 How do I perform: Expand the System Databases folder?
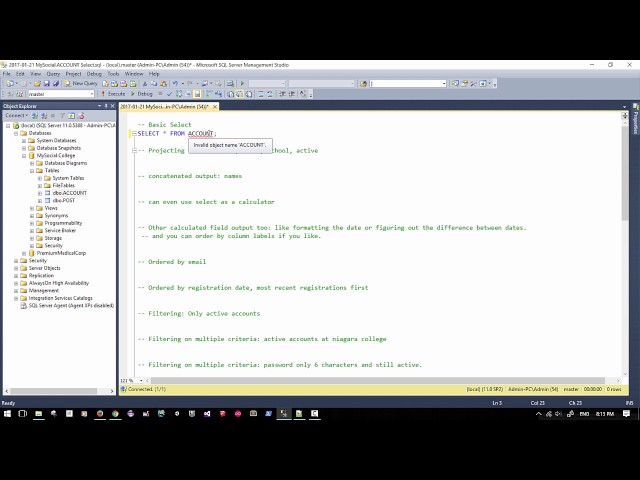tap(24, 140)
